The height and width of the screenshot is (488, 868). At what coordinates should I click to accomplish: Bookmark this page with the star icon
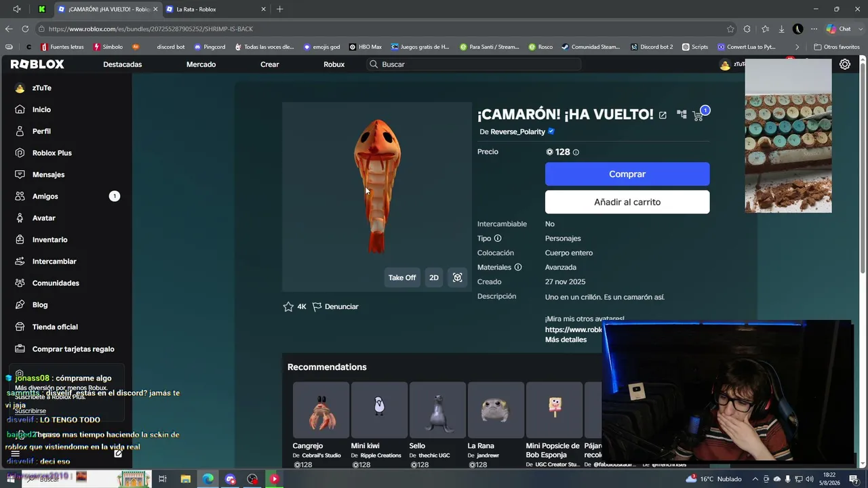pos(730,29)
